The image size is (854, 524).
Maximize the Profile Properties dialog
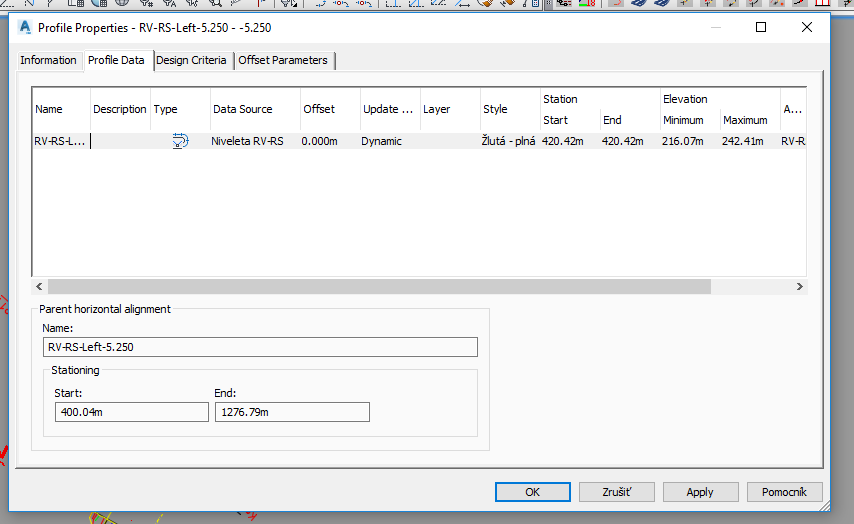[x=761, y=27]
